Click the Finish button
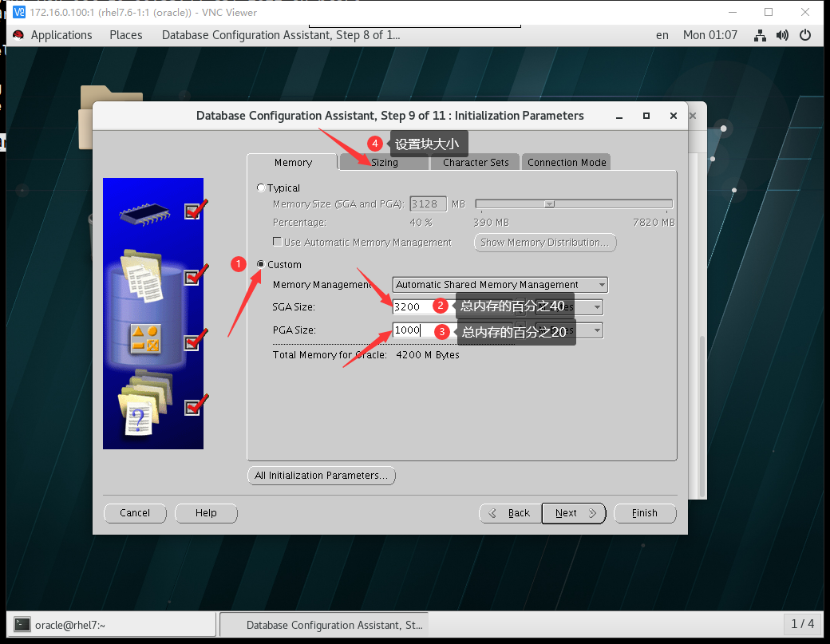This screenshot has width=830, height=644. 645,513
